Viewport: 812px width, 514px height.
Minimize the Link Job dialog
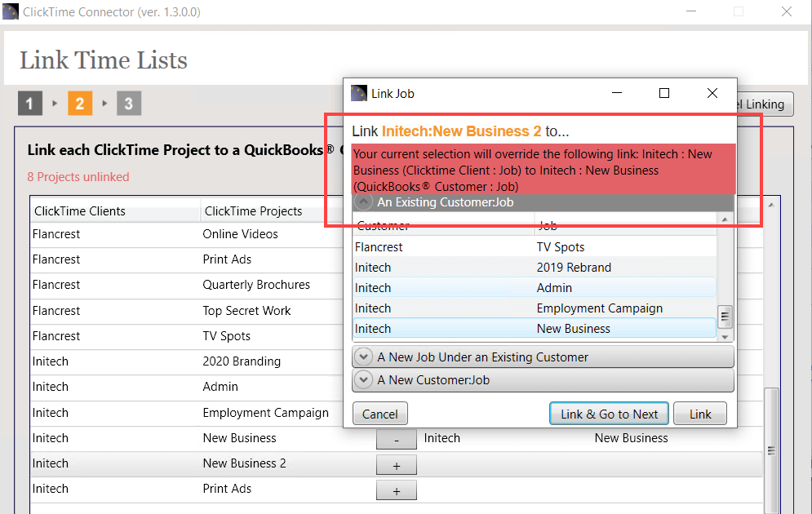pos(617,93)
